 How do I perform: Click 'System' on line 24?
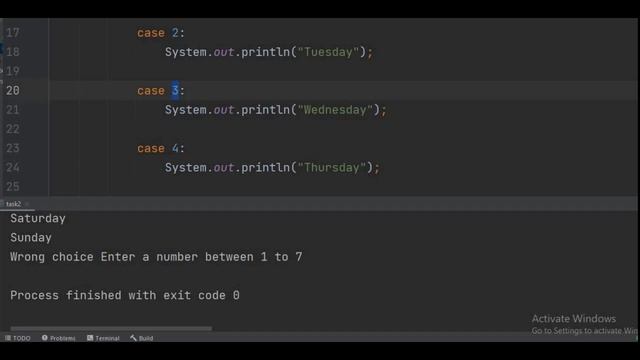[186, 167]
